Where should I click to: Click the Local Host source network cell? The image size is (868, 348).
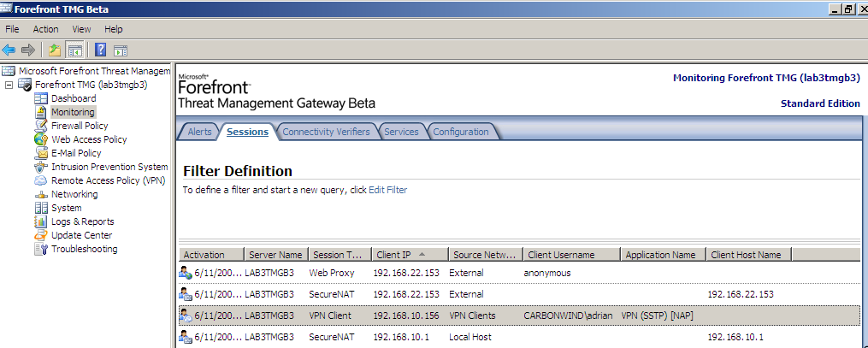[x=470, y=337]
